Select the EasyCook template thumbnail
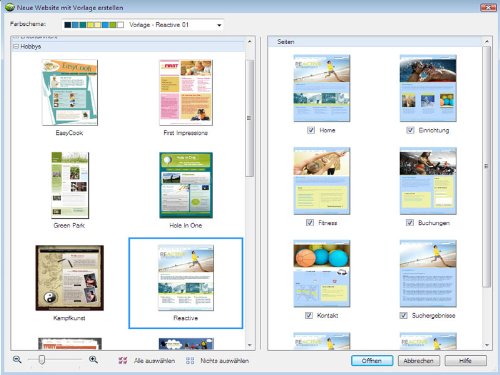The width and height of the screenshot is (500, 375). tap(70, 92)
